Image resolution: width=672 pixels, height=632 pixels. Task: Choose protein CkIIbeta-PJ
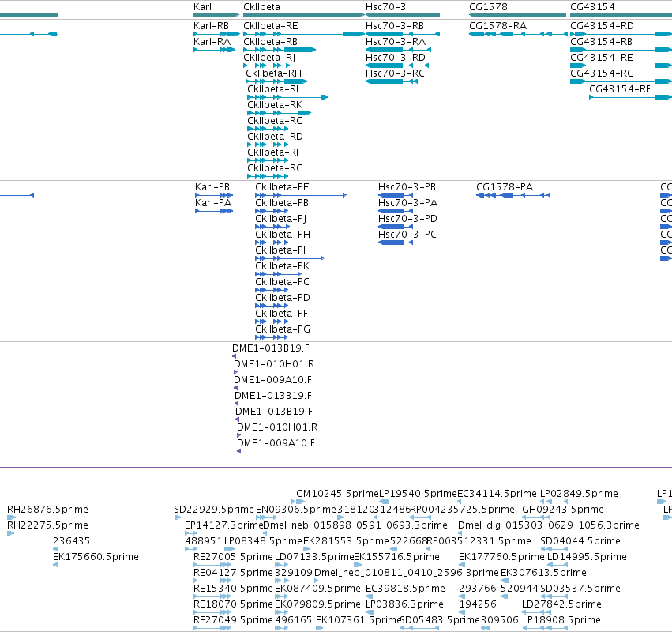(280, 219)
